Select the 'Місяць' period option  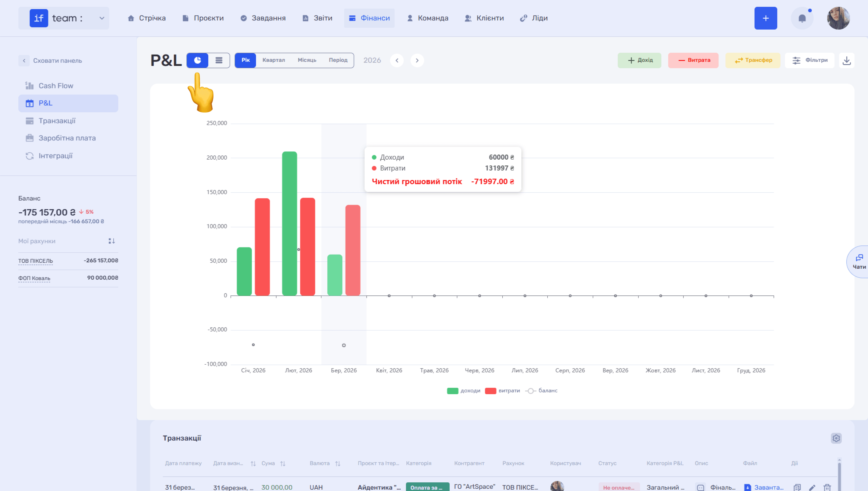coord(307,60)
